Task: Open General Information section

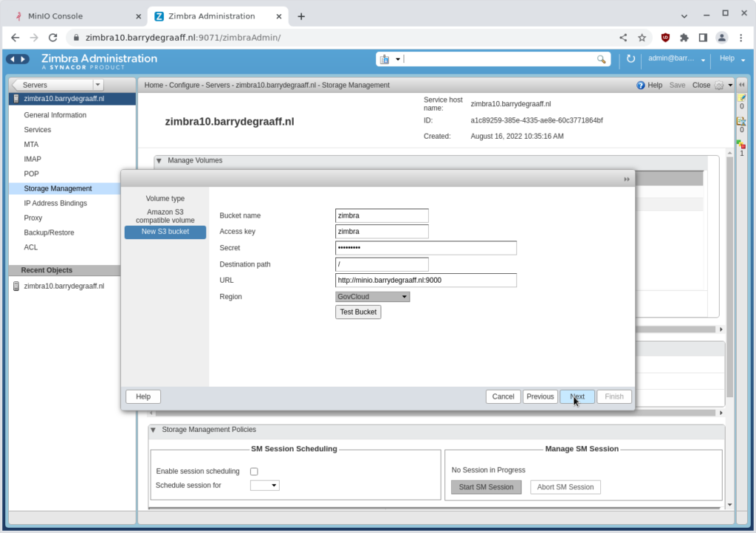Action: (55, 115)
